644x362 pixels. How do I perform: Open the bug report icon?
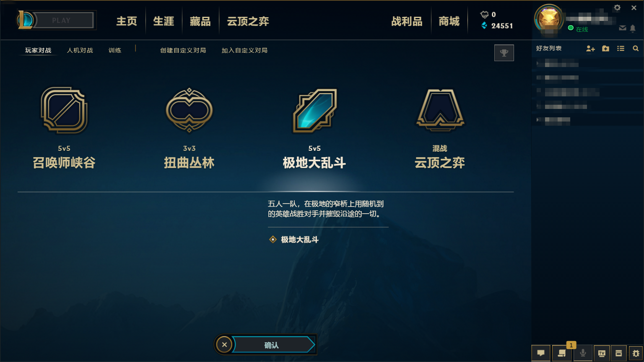point(636,353)
